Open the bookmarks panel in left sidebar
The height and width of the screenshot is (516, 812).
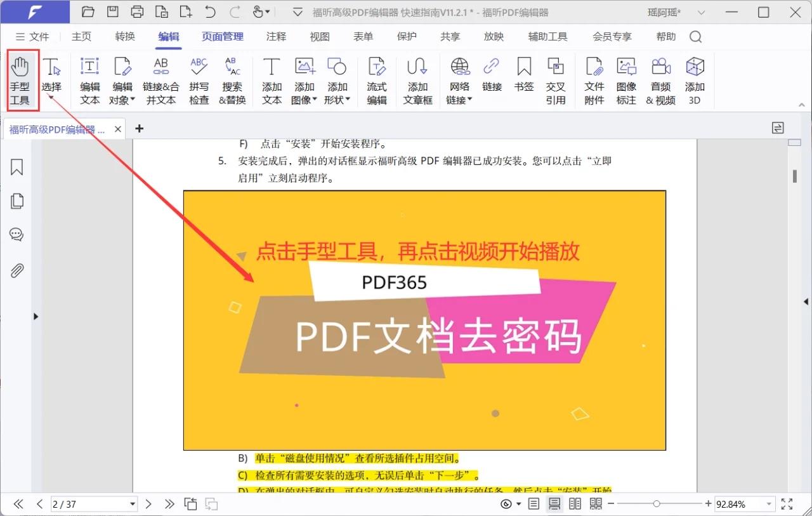[x=17, y=167]
